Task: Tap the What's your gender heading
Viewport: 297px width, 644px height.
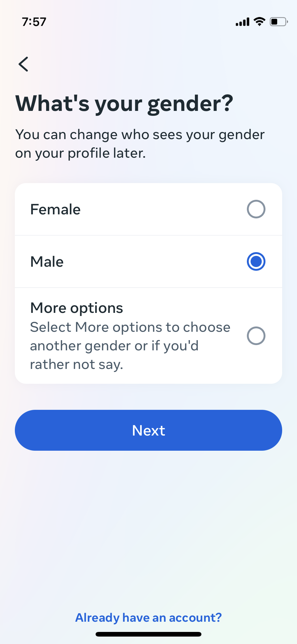Action: pos(124,104)
